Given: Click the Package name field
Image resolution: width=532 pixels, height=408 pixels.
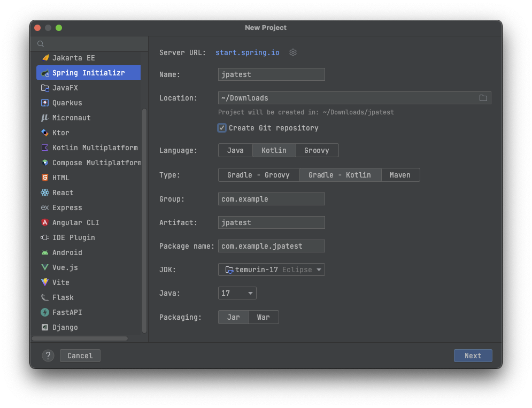Looking at the screenshot, I should click(x=272, y=246).
